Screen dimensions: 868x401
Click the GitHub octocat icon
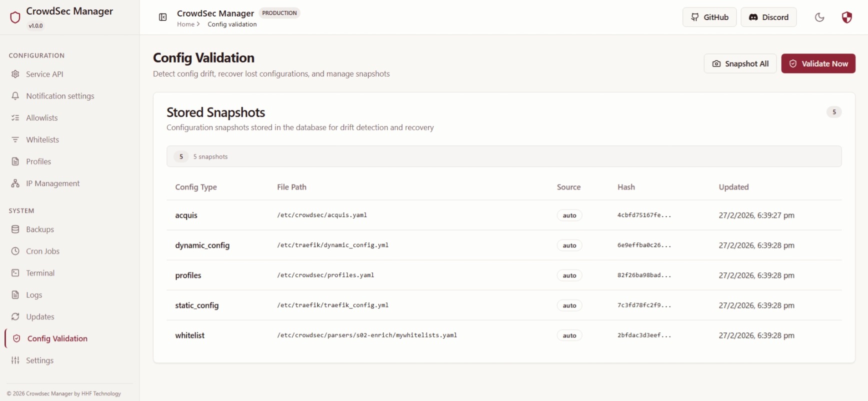pyautogui.click(x=695, y=17)
